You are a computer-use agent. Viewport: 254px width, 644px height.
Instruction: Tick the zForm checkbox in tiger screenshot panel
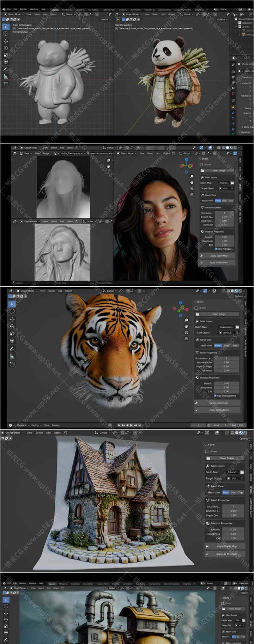(x=196, y=308)
